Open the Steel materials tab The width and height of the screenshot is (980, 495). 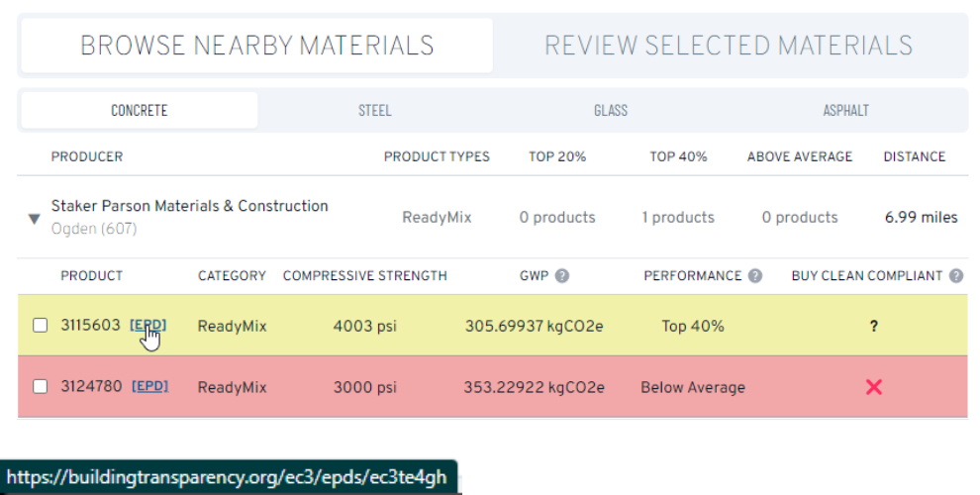coord(375,111)
